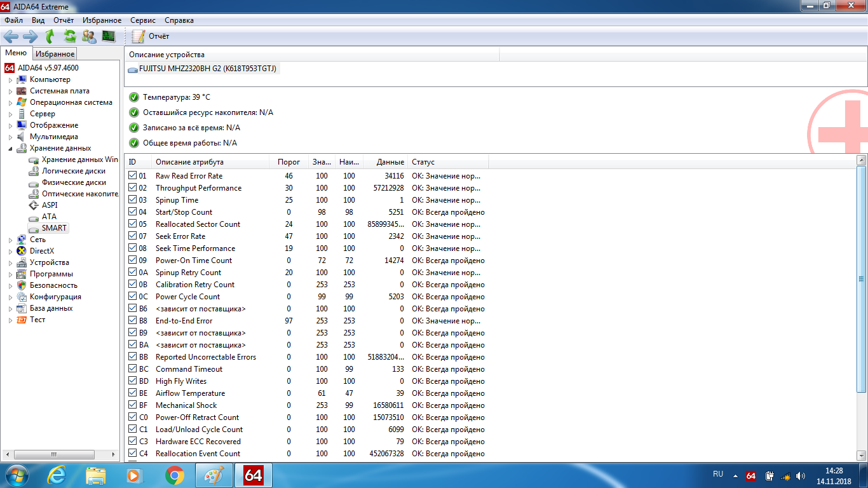Open Google Chrome from the taskbar
Image resolution: width=868 pixels, height=488 pixels.
pyautogui.click(x=174, y=475)
